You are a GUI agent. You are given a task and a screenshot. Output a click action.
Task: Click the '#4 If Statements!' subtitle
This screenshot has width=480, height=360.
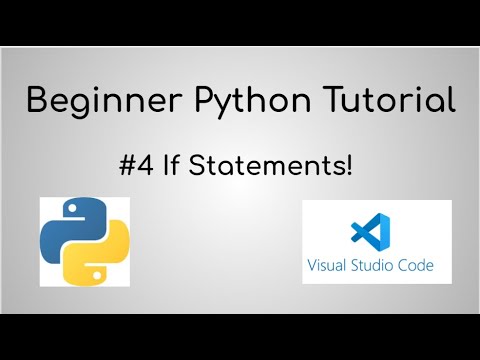tap(236, 166)
